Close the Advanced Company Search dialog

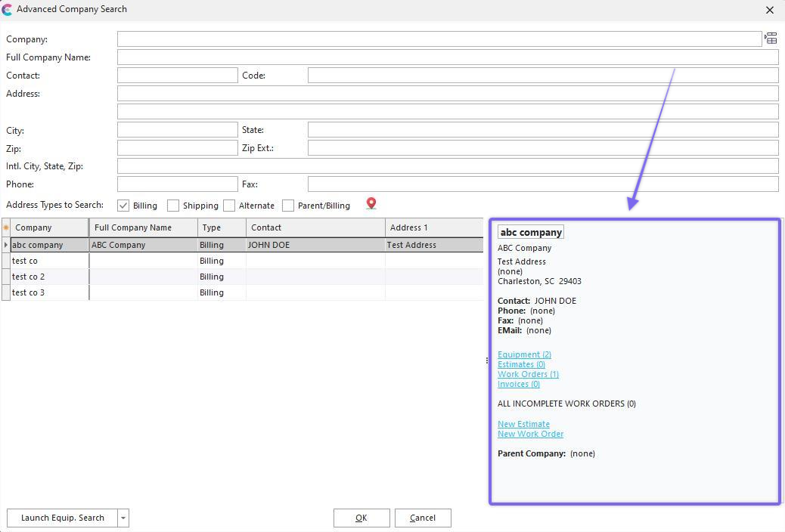point(770,10)
